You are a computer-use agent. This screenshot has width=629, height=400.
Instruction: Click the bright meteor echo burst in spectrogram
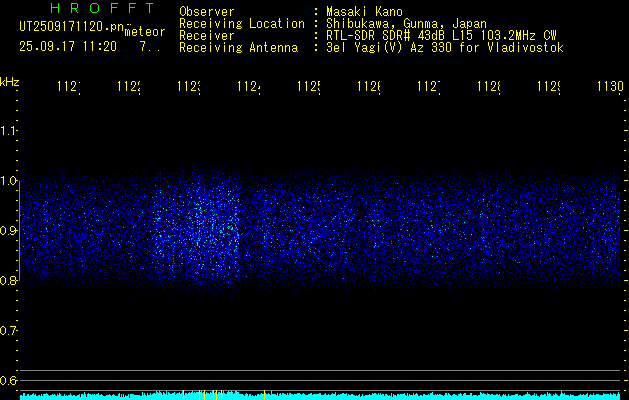[x=197, y=229]
